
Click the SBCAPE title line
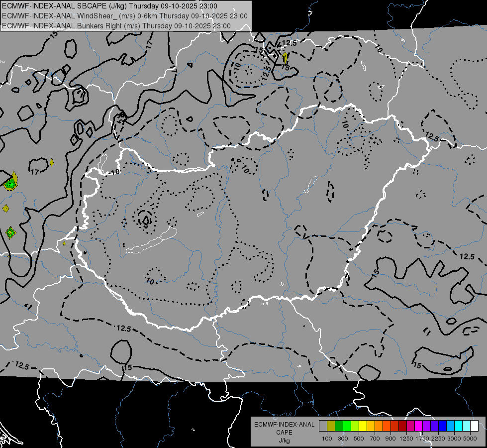(109, 6)
